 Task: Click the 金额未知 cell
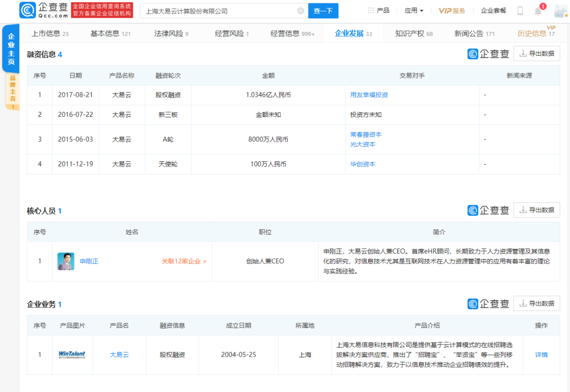(x=268, y=115)
